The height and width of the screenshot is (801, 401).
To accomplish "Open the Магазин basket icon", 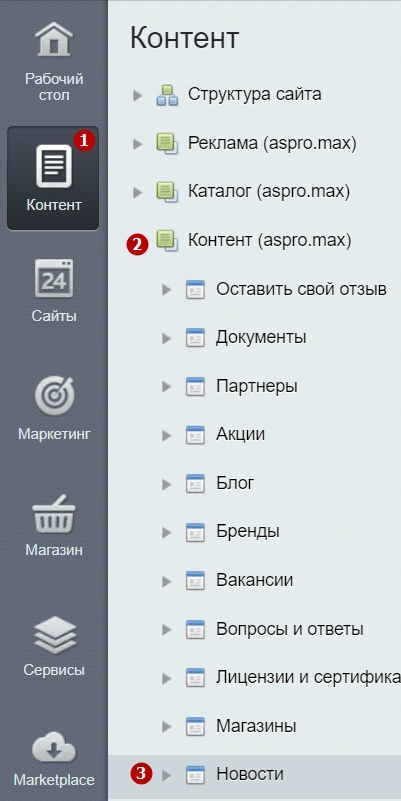I will click(54, 513).
